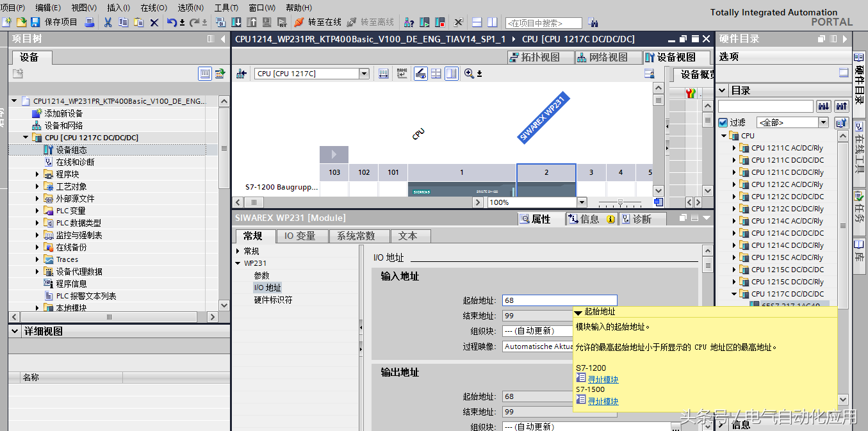Open the 在线(O) menu
Screen dimensions: 868x431
[x=154, y=8]
